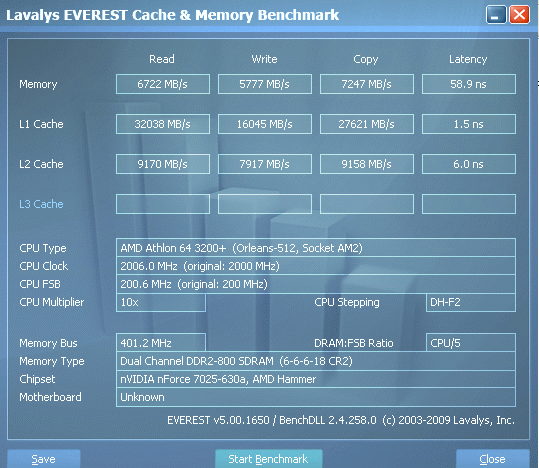Select the L1 Cache Read 32038 MB/s field

[163, 124]
